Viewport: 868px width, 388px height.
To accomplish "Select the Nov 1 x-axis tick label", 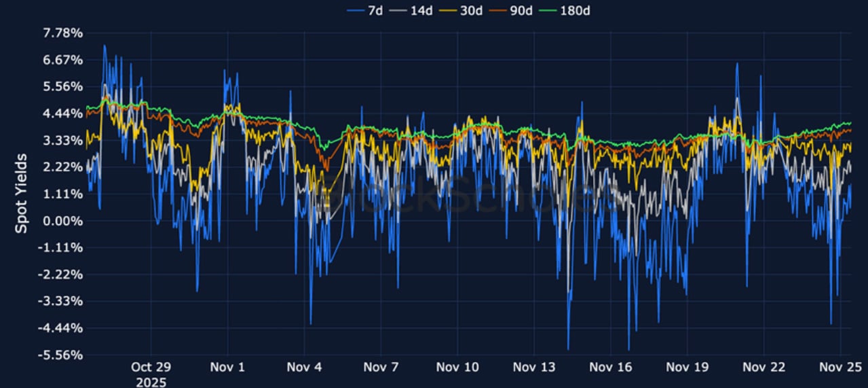I will pos(227,367).
